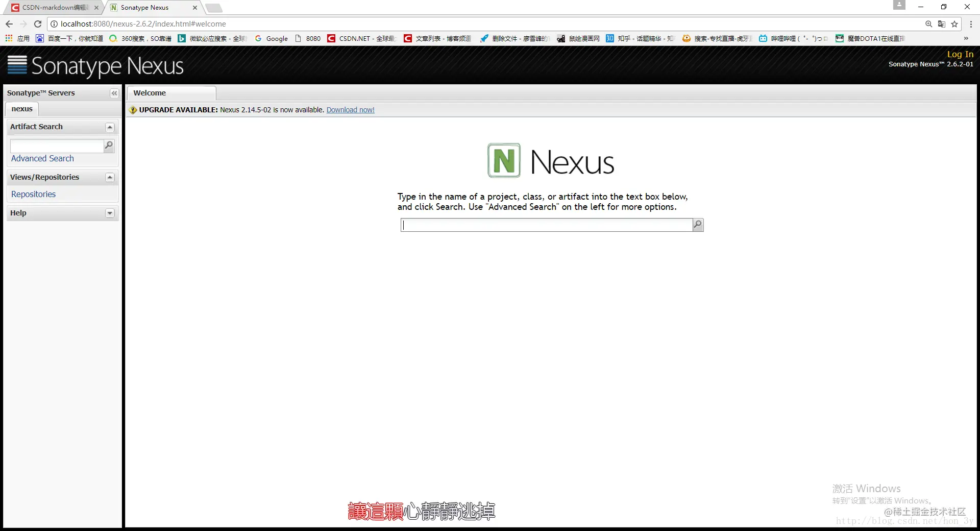Screen dimensions: 980x531
Task: Switch to the CSDN-markdown browser tab
Action: pos(53,8)
